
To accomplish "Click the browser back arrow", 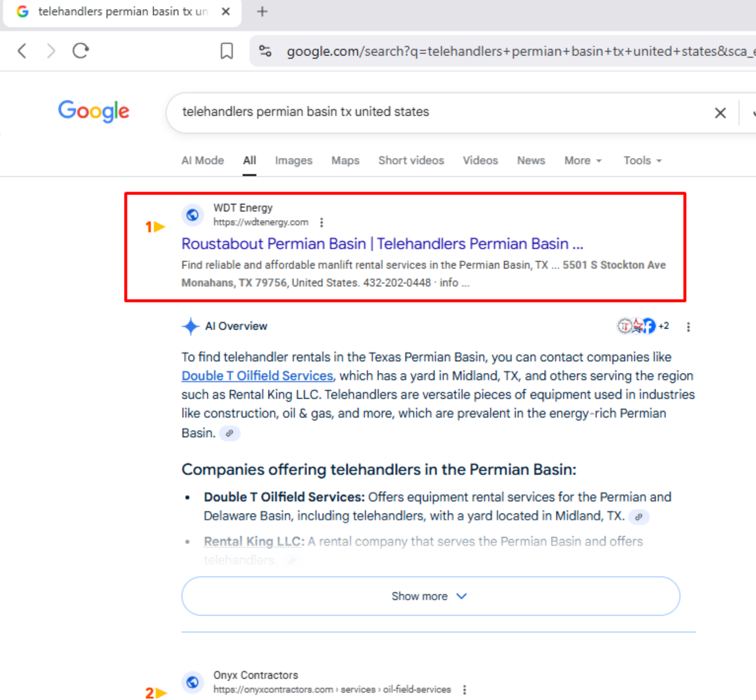I will tap(22, 51).
